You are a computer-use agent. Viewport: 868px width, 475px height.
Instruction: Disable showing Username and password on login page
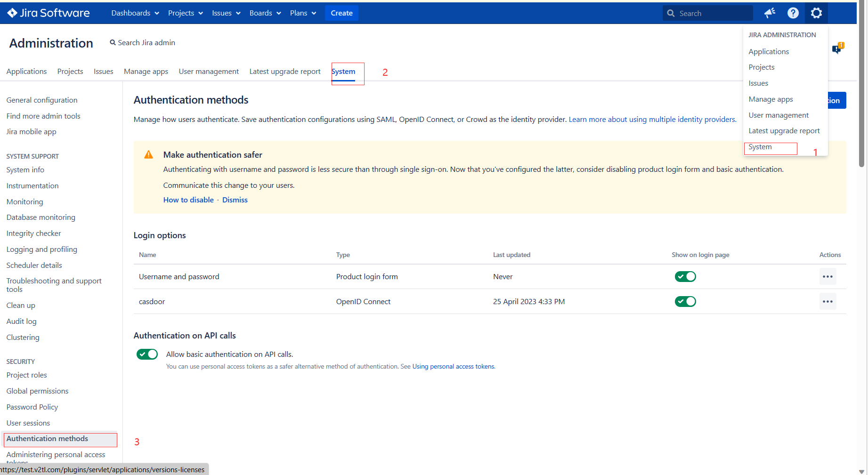point(685,276)
